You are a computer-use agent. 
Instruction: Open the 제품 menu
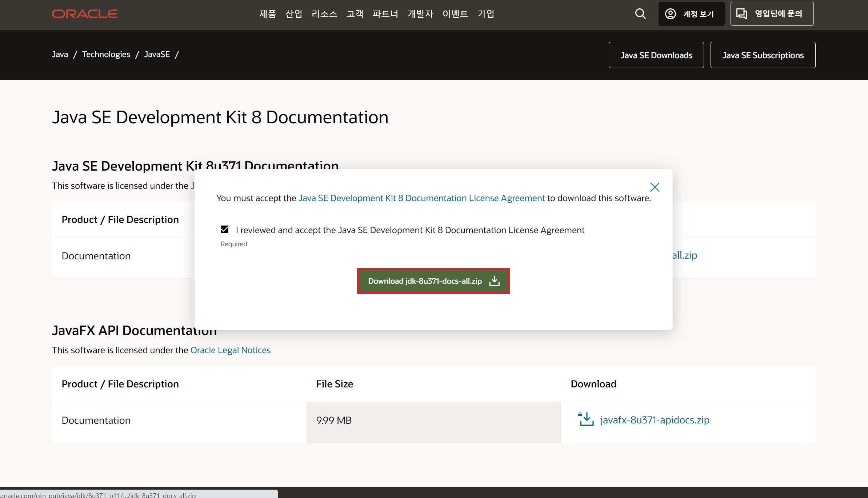point(268,14)
